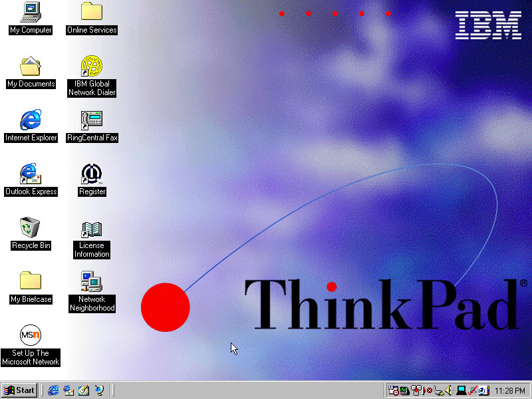Launch Internet Explorer from the desktop
The height and width of the screenshot is (399, 532).
tap(31, 120)
